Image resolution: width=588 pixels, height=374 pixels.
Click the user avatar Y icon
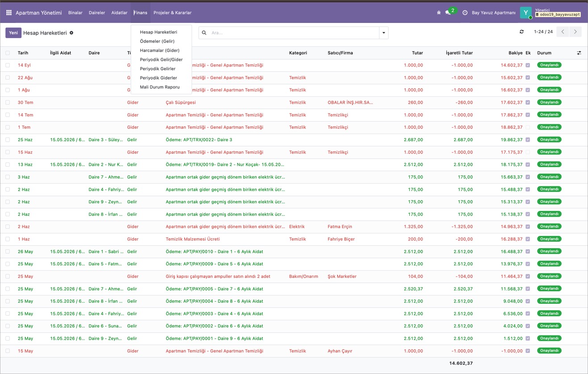(526, 13)
